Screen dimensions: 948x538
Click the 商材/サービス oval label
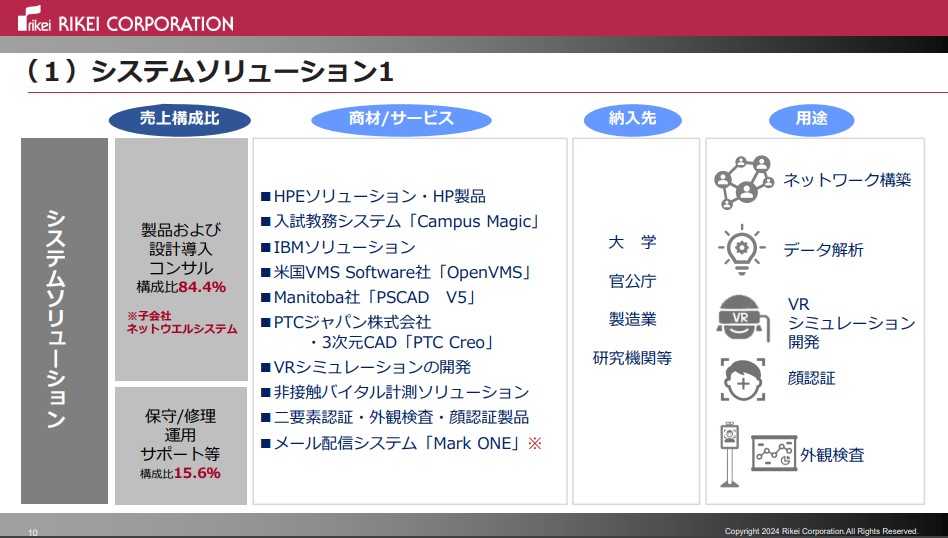pyautogui.click(x=401, y=119)
